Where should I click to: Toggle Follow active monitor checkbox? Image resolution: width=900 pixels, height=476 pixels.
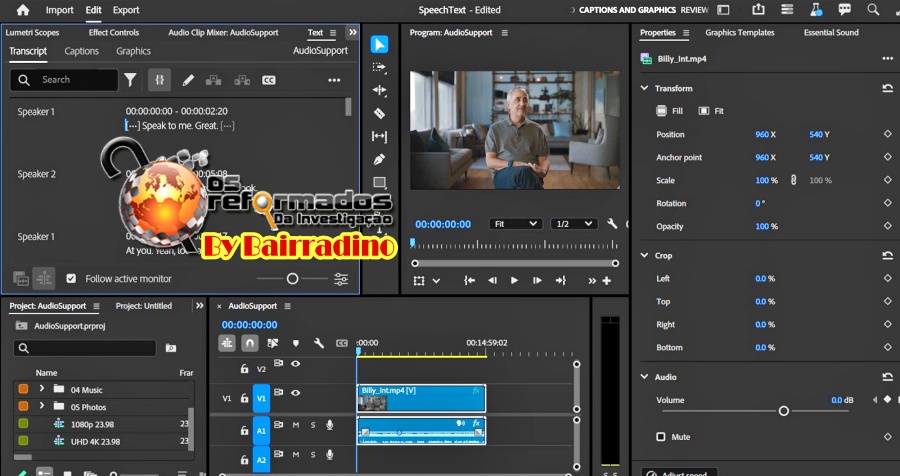point(71,278)
